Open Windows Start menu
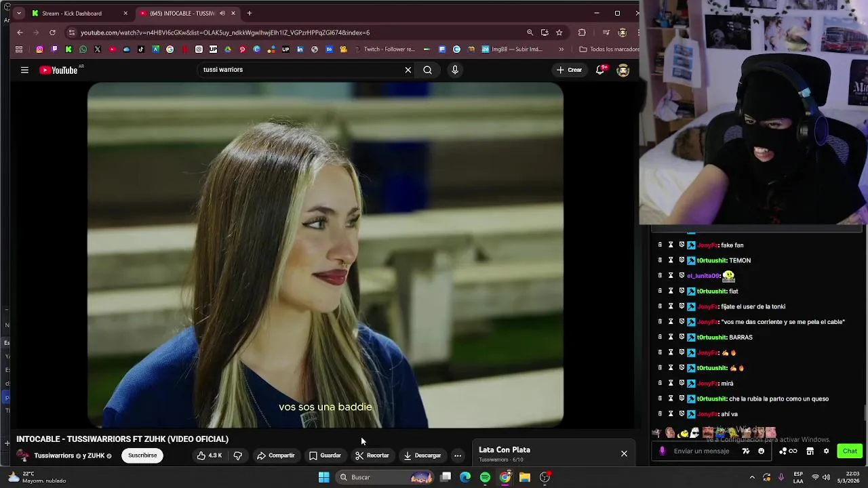868x488 pixels. point(324,477)
